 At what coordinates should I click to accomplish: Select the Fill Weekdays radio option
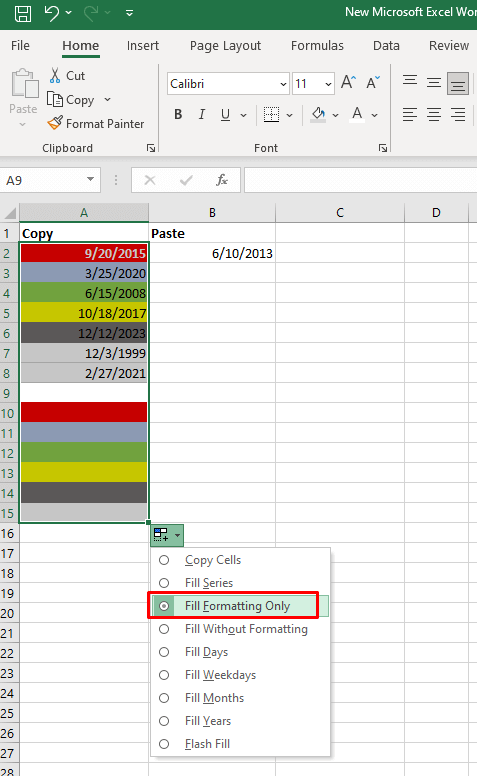coord(240,675)
